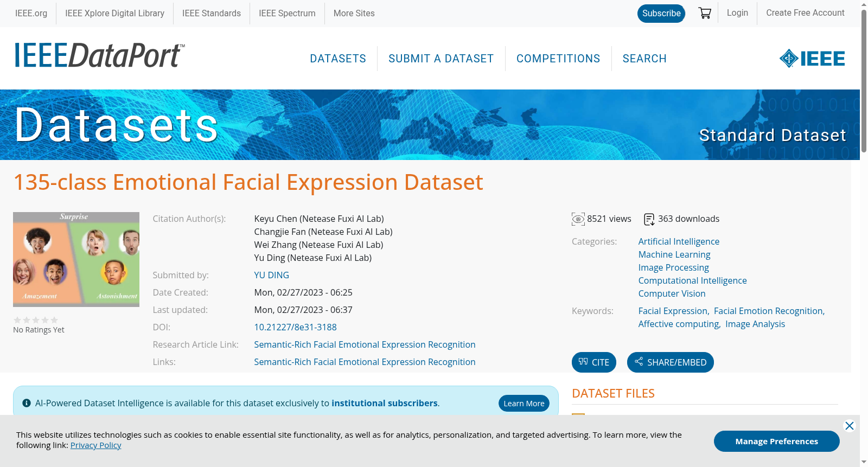Open submitter YU DING profile link
This screenshot has width=868, height=467.
[272, 275]
